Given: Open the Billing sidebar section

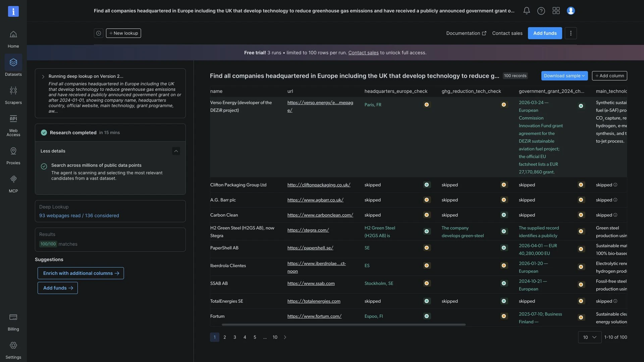Looking at the screenshot, I should pyautogui.click(x=13, y=322).
